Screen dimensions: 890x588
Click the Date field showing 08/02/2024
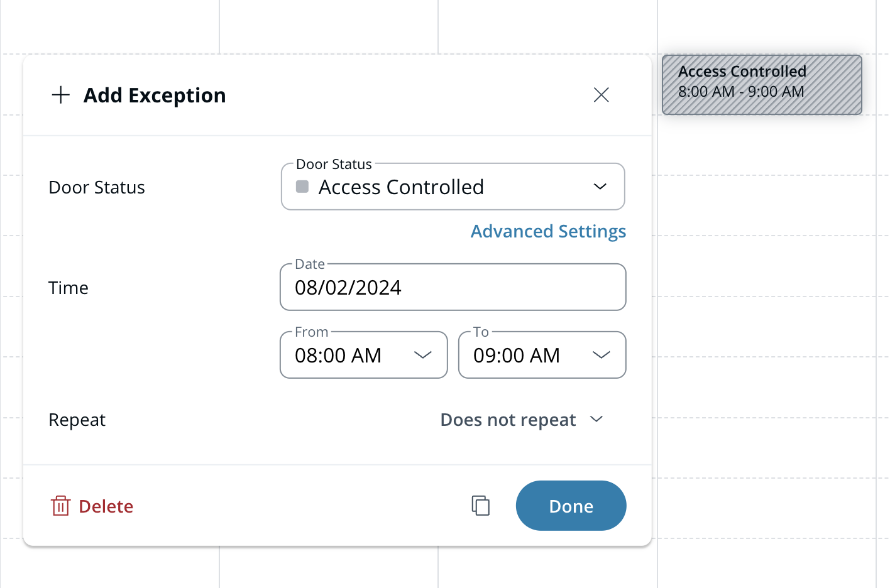(x=453, y=288)
